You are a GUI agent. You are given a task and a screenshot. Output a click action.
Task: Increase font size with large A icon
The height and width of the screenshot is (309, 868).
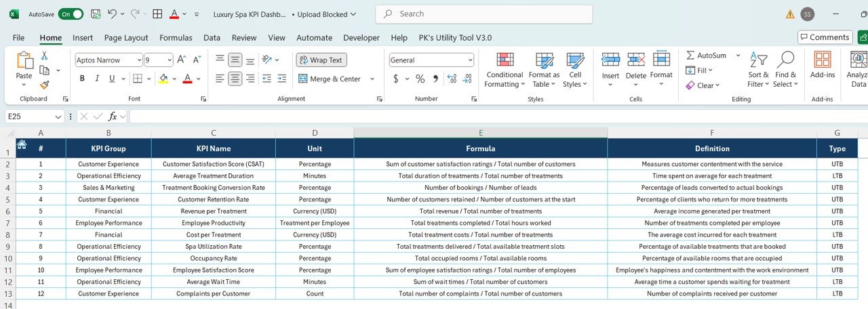click(181, 60)
